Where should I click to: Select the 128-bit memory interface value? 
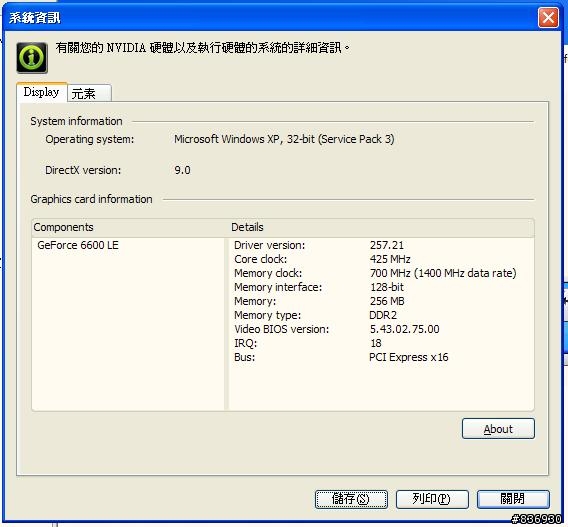pyautogui.click(x=387, y=287)
